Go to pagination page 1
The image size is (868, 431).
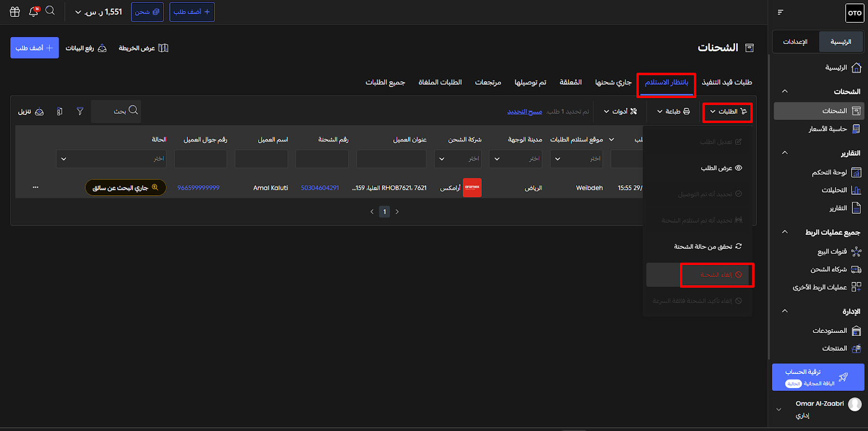[385, 212]
